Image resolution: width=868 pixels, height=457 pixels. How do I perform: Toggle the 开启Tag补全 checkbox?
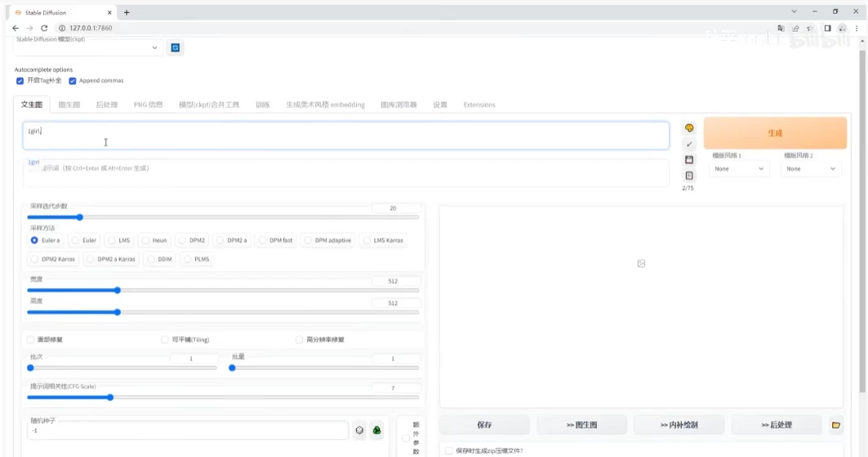pyautogui.click(x=20, y=81)
